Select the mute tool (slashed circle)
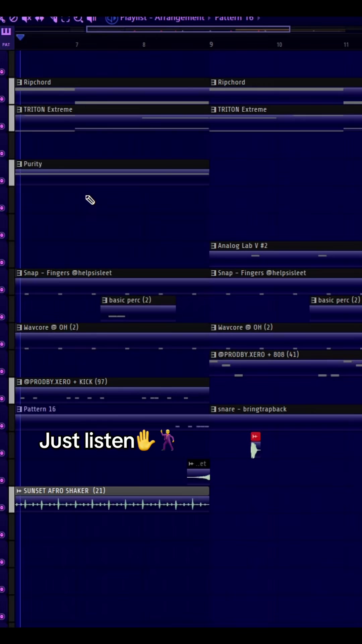Screen dimensions: 362x644 [x=13, y=19]
